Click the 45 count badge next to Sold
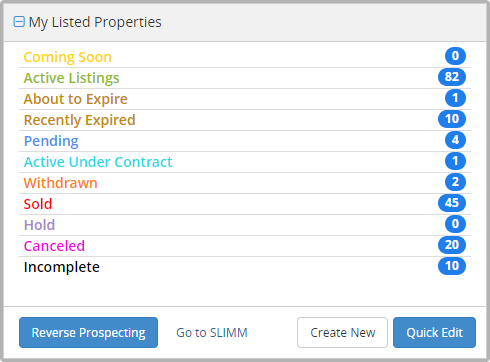This screenshot has width=490, height=362. [x=452, y=203]
